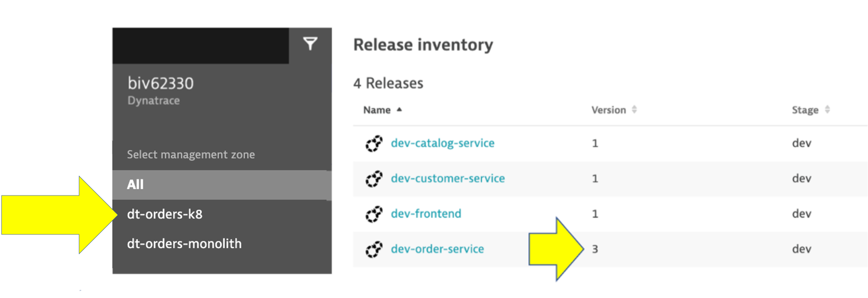
Task: Sort releases by the Name column arrow
Action: 399,110
